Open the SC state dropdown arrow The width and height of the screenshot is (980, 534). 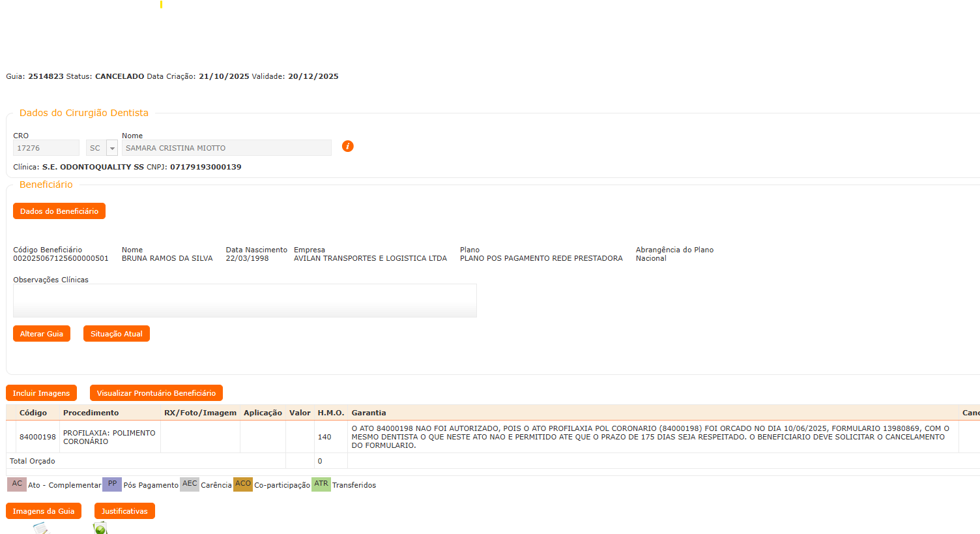point(112,148)
